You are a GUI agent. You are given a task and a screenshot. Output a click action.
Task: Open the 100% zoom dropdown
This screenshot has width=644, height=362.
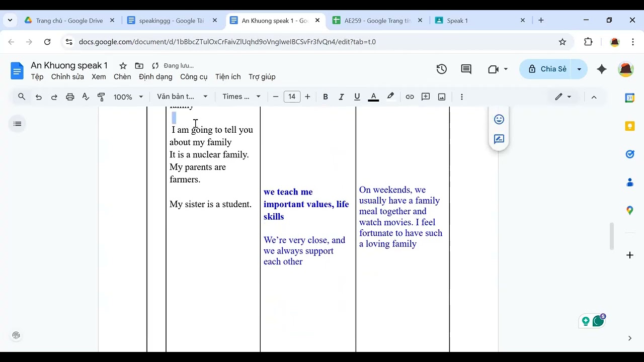(128, 97)
